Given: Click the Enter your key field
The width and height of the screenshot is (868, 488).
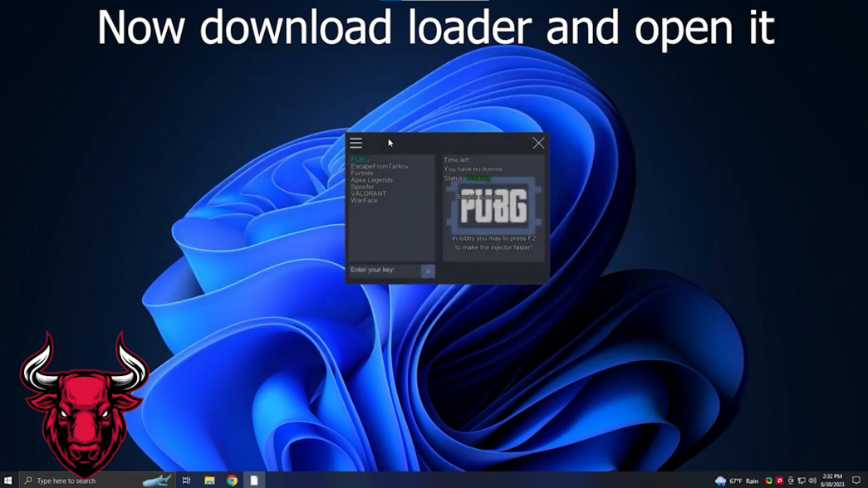Looking at the screenshot, I should click(384, 271).
